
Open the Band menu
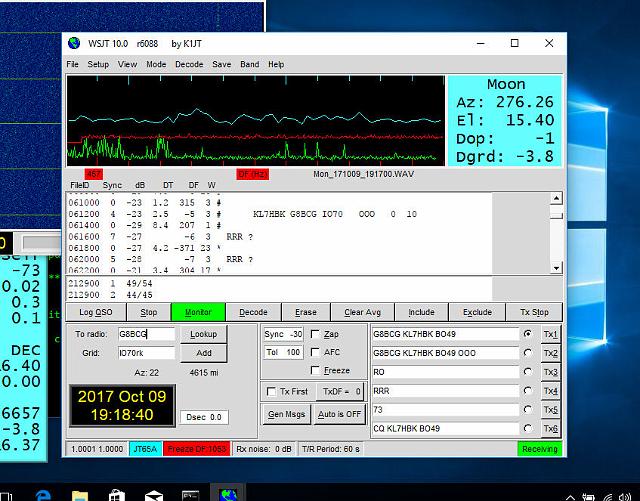(x=249, y=64)
